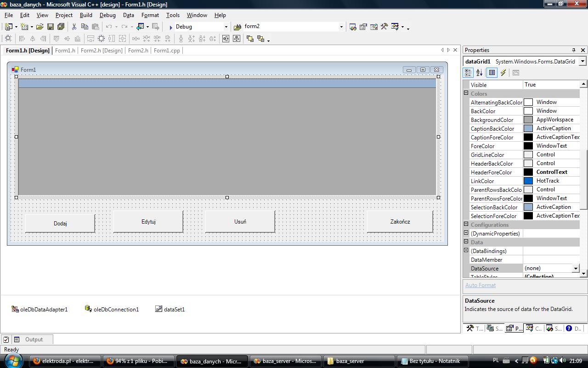Show Events lightning bolt icon
The height and width of the screenshot is (368, 588).
click(x=503, y=73)
